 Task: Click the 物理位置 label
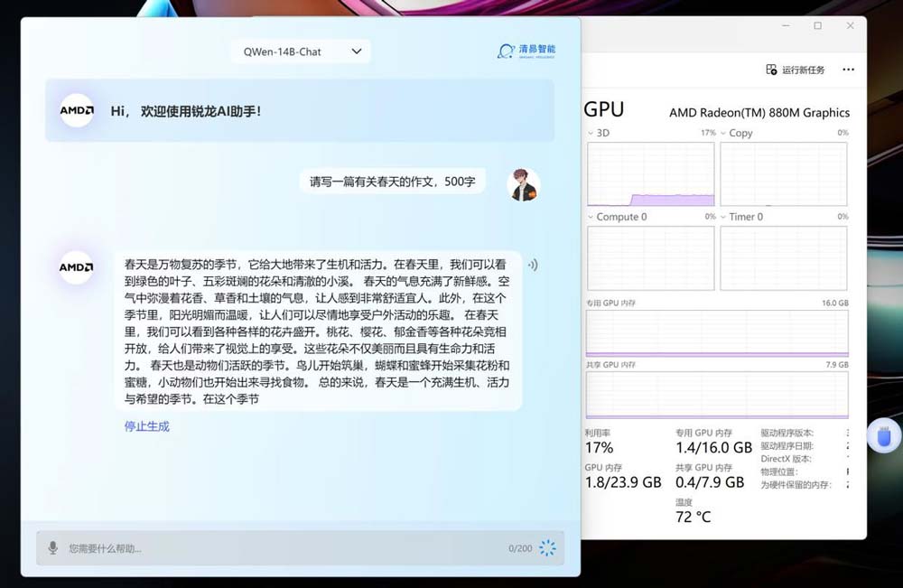pos(779,471)
